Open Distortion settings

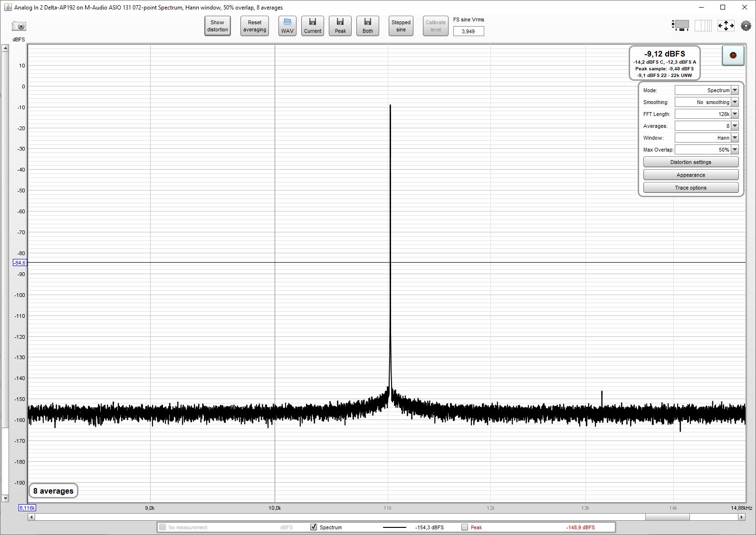pyautogui.click(x=691, y=162)
